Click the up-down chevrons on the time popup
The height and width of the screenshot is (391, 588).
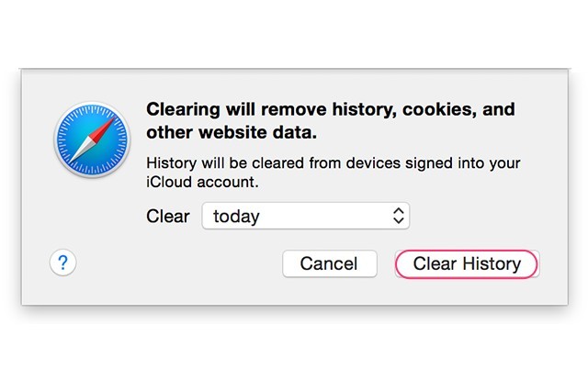click(x=398, y=216)
